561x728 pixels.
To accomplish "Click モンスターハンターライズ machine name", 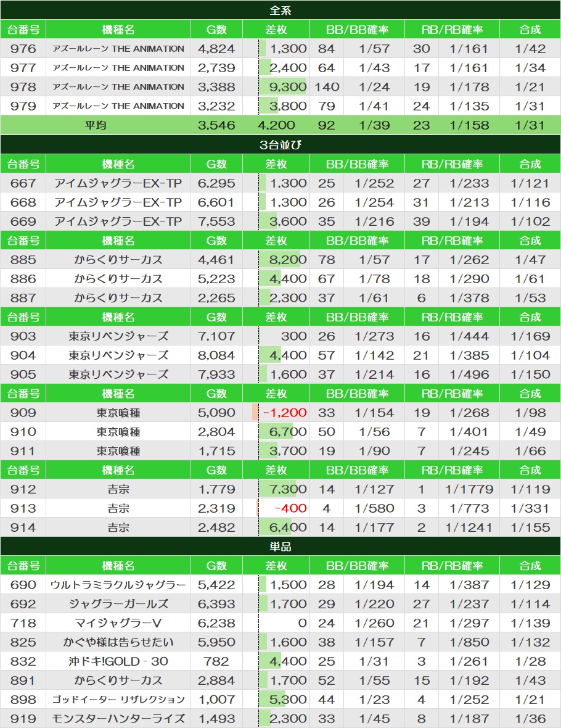I will (118, 719).
